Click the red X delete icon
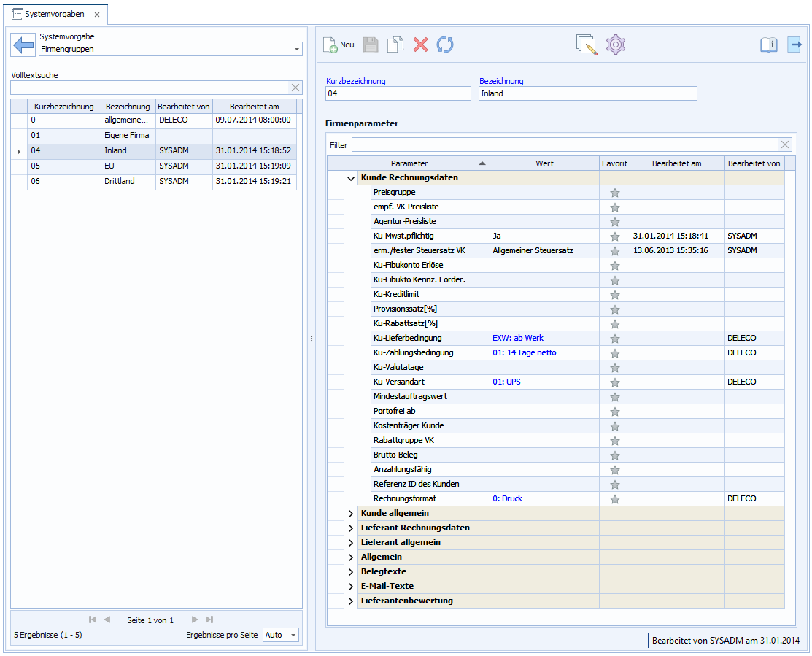Screen dimensions: 812x656 click(x=420, y=45)
